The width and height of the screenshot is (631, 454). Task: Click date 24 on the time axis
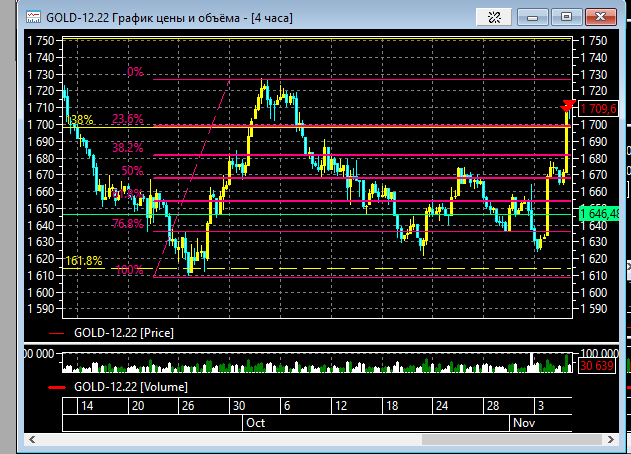pos(442,406)
